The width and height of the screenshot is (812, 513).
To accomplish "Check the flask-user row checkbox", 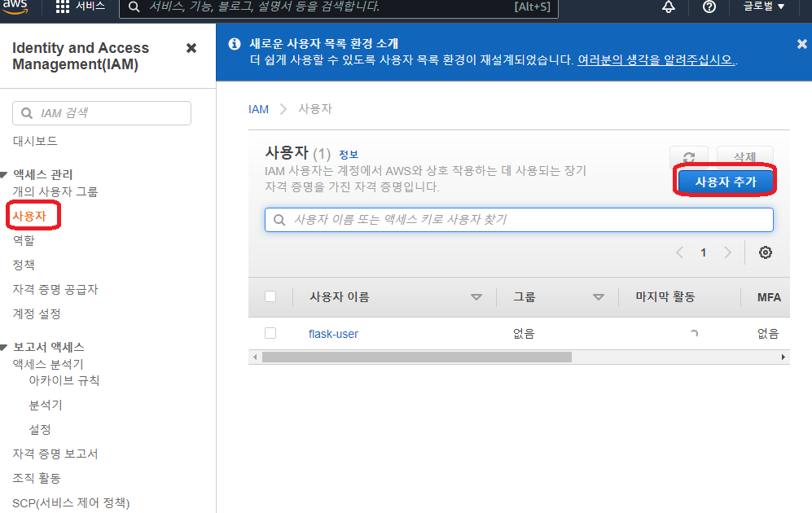I will tap(270, 333).
